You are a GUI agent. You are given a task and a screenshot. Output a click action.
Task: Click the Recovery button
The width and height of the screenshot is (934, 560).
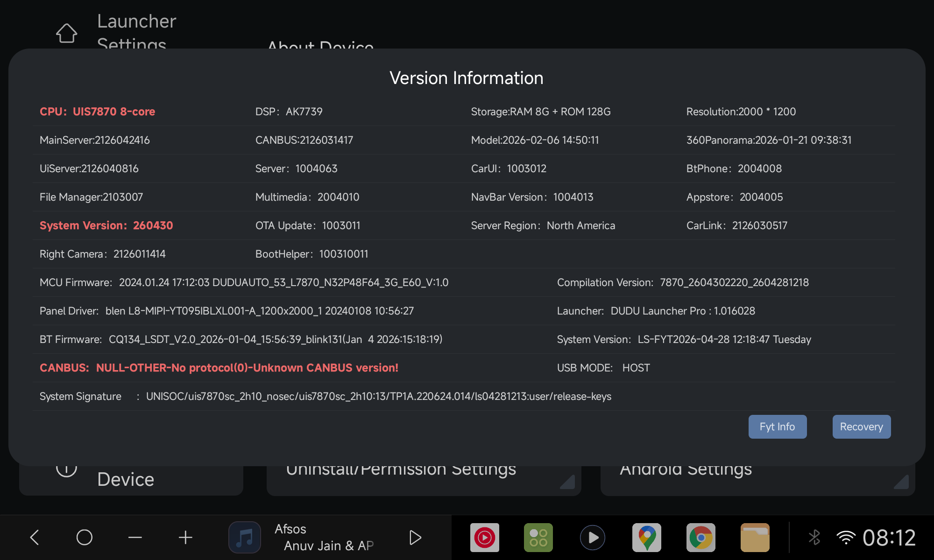pyautogui.click(x=862, y=427)
